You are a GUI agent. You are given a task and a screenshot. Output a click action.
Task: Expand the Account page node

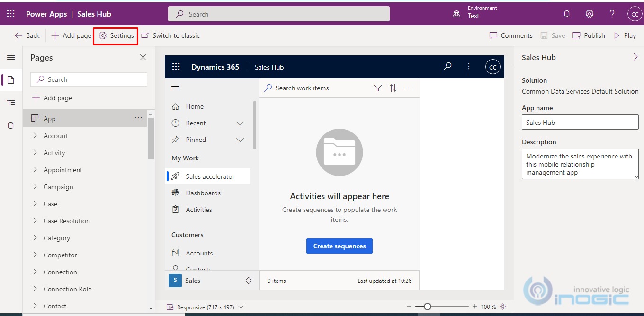35,135
